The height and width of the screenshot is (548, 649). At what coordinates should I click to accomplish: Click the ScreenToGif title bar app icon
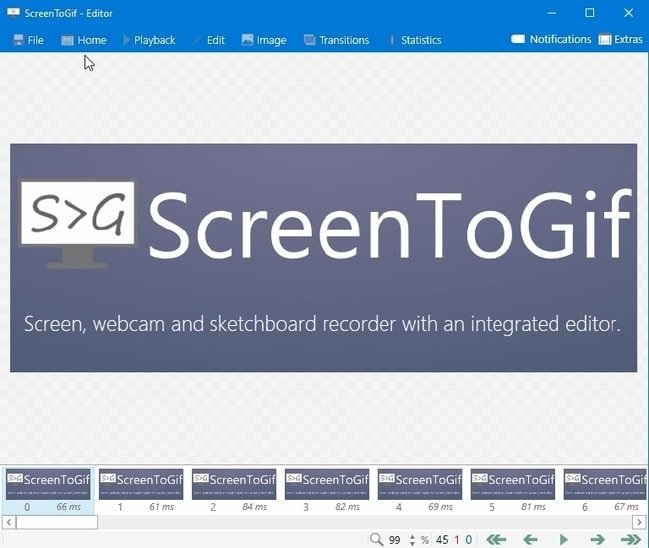click(13, 12)
